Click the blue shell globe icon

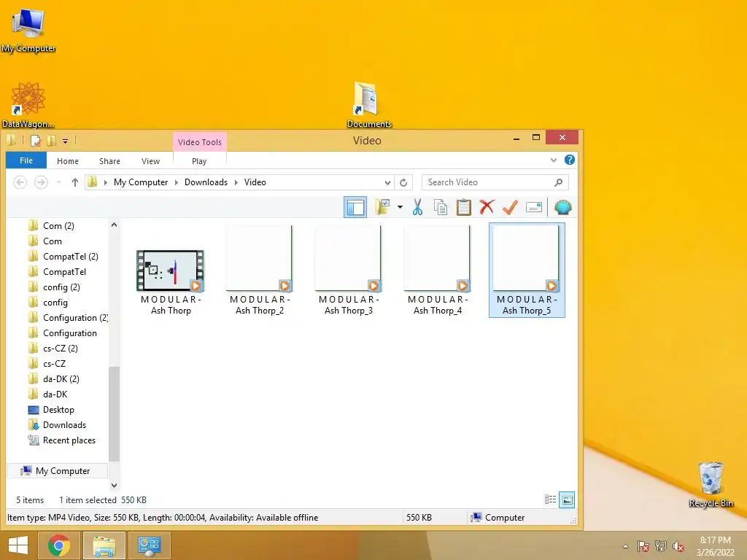pyautogui.click(x=563, y=207)
